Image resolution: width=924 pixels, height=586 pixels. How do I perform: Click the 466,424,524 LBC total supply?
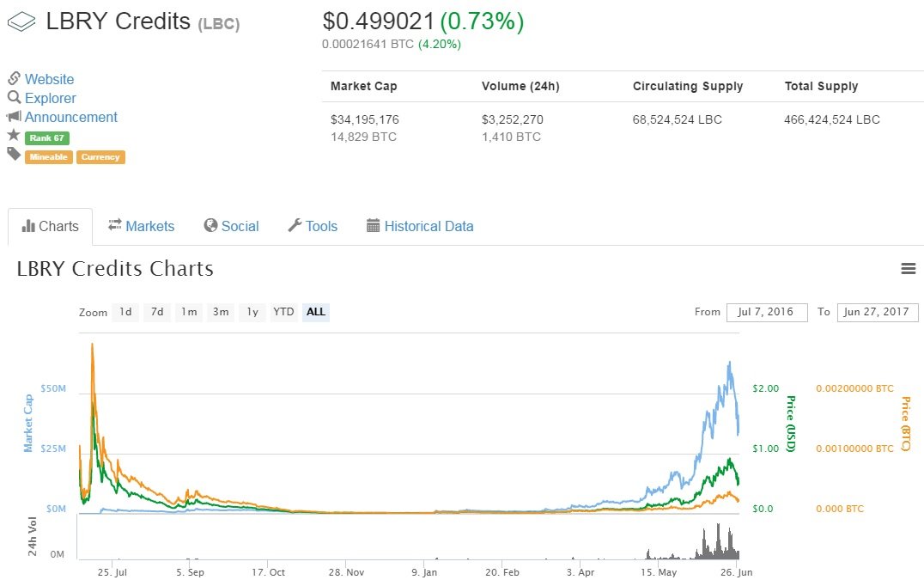[x=831, y=119]
